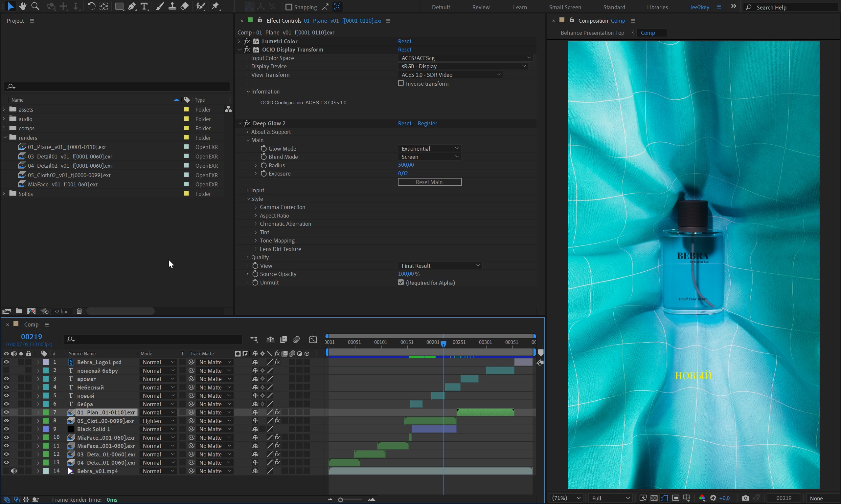The image size is (841, 504).
Task: Switch to the Review workspace
Action: click(481, 7)
